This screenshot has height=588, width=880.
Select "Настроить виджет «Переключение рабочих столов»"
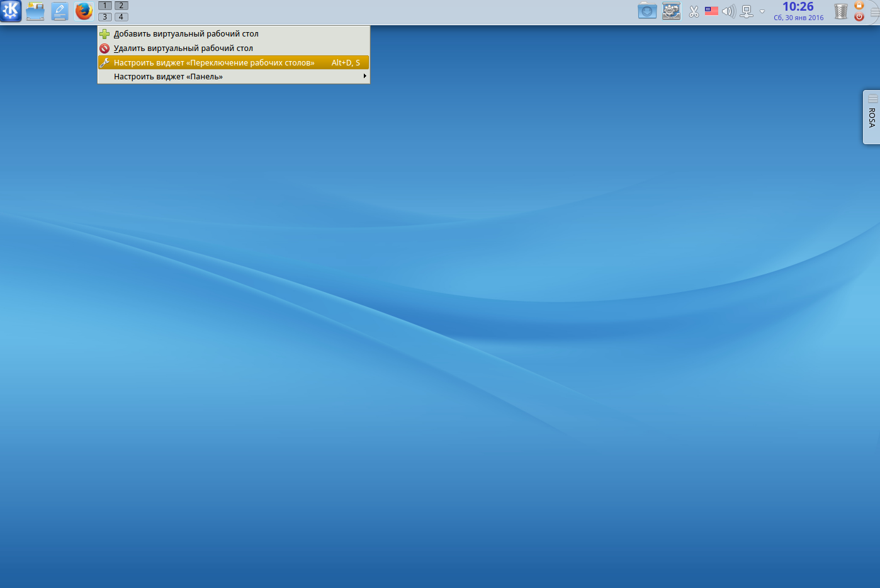tap(234, 62)
